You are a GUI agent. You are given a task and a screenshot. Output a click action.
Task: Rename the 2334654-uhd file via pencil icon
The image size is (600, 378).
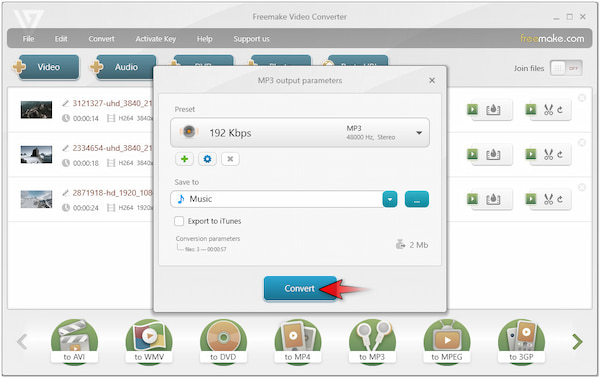[x=65, y=148]
